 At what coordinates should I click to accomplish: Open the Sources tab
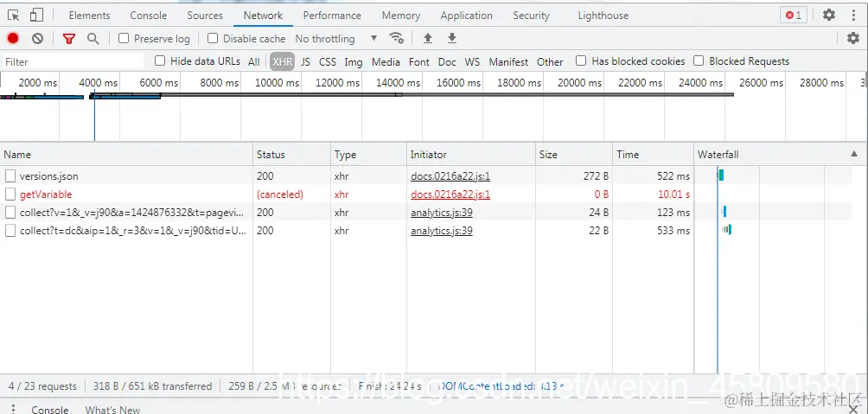(205, 16)
